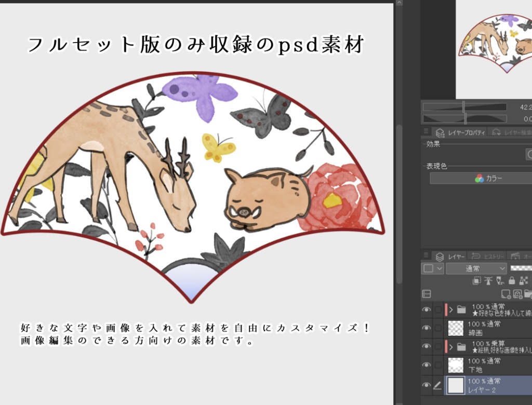Click the navigator zoom slider
Screen dimensions: 532x405
[464, 107]
